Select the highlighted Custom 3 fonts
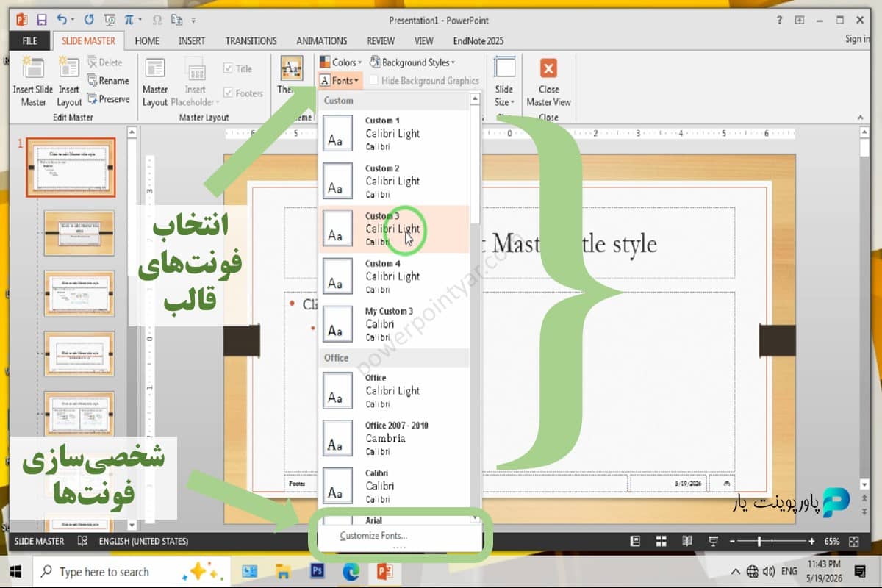 395,229
